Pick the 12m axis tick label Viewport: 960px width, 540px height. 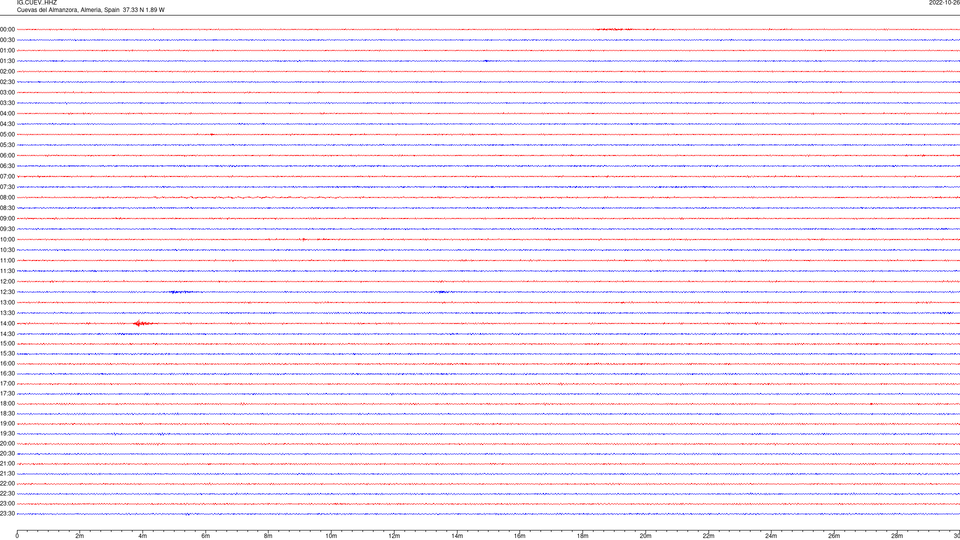394,536
